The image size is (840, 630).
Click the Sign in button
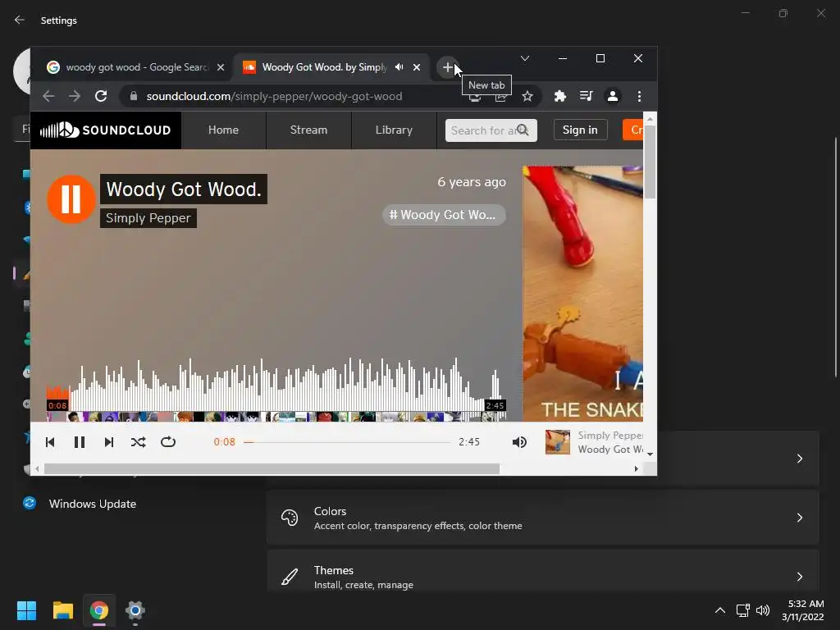pos(580,130)
